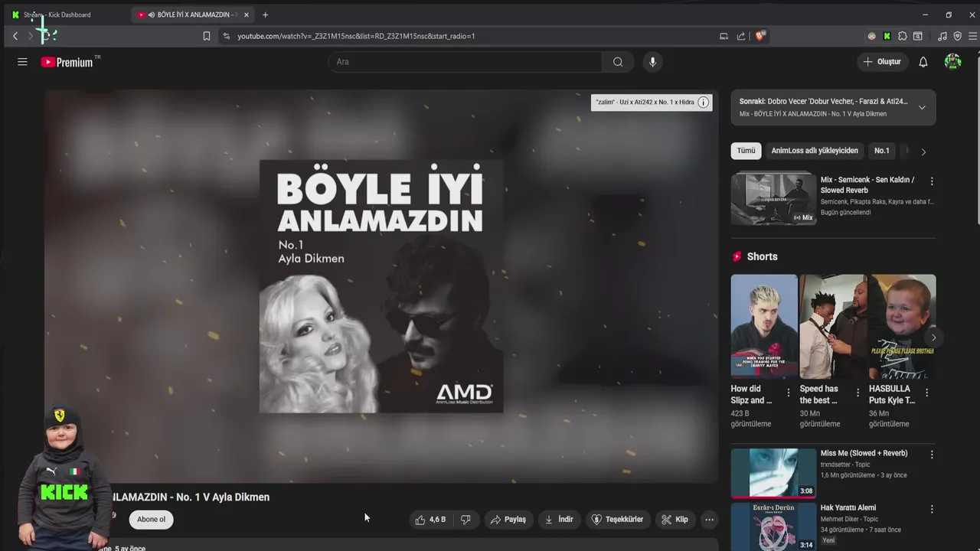The height and width of the screenshot is (551, 980).
Task: Like the video showing 4,6 B
Action: (x=430, y=520)
